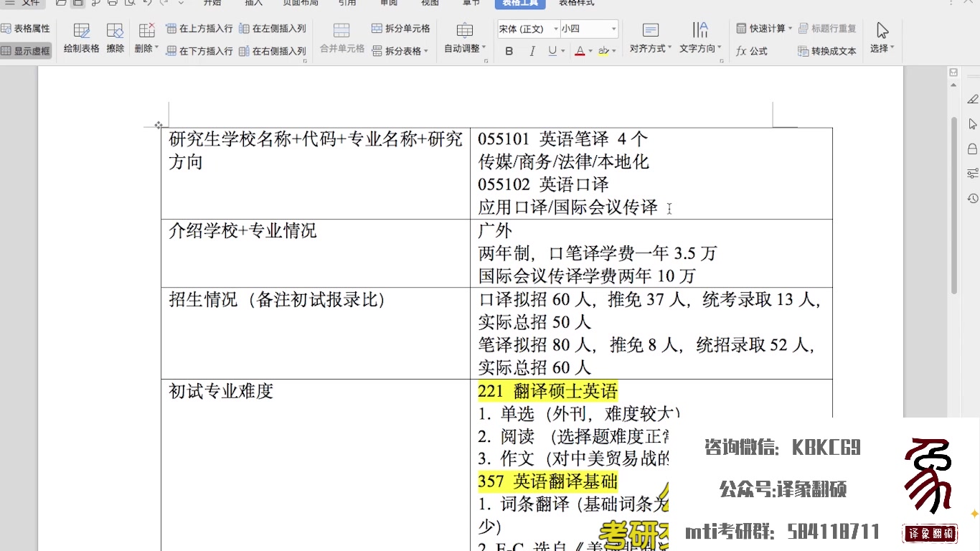The height and width of the screenshot is (551, 980).
Task: Open the insert rows/columns dialog launcher
Action: click(306, 62)
